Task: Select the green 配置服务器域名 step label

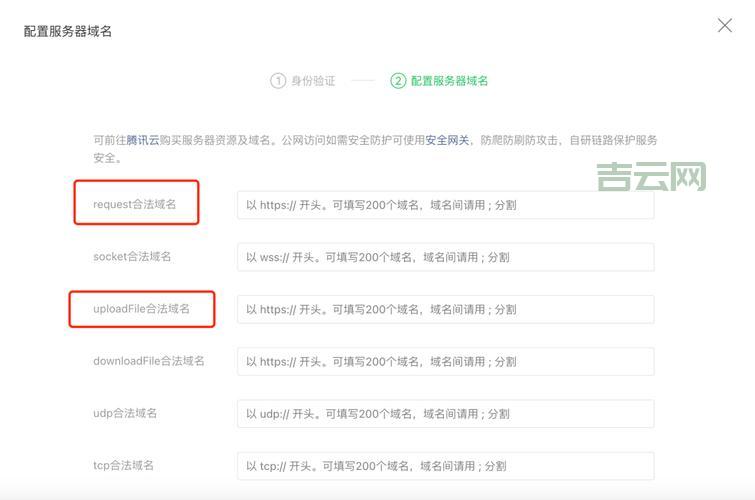Action: (449, 81)
